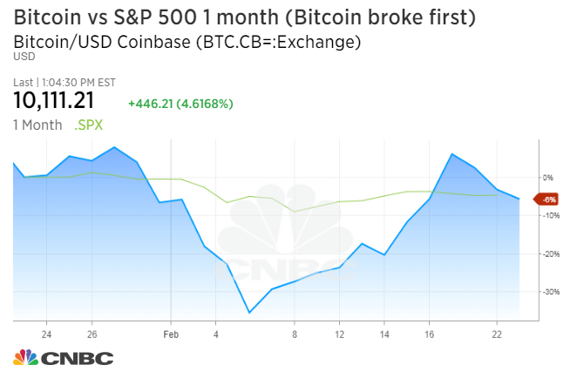This screenshot has height=392, width=584.
Task: Select the .SPX comparison label
Action: click(x=88, y=125)
